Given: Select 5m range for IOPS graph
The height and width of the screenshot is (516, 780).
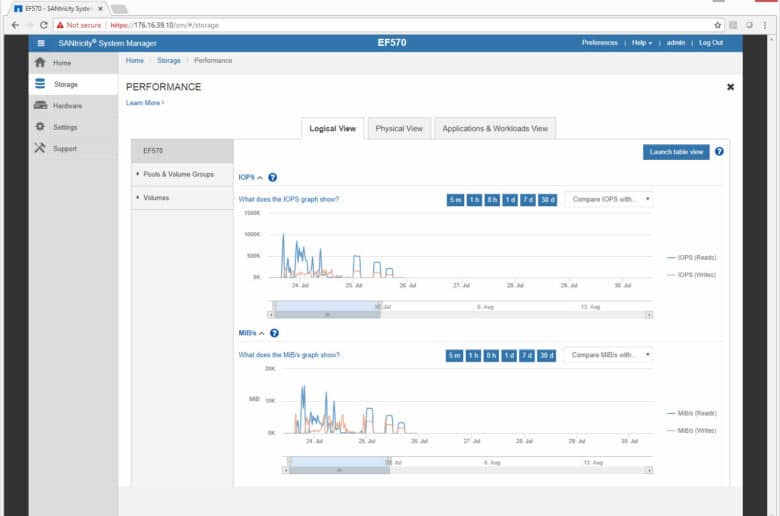Looking at the screenshot, I should tap(455, 200).
